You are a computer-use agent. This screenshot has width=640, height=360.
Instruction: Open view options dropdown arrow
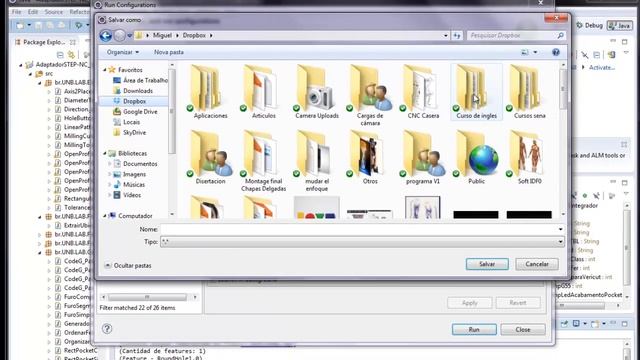tap(535, 52)
